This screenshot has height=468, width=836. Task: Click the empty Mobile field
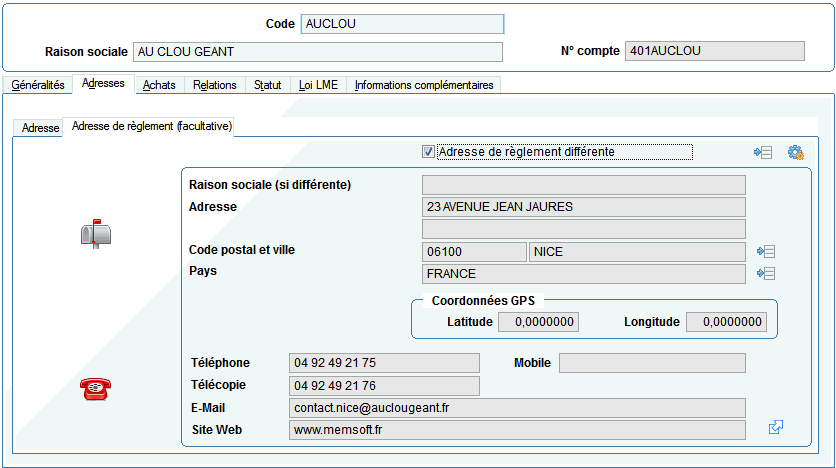pyautogui.click(x=651, y=363)
